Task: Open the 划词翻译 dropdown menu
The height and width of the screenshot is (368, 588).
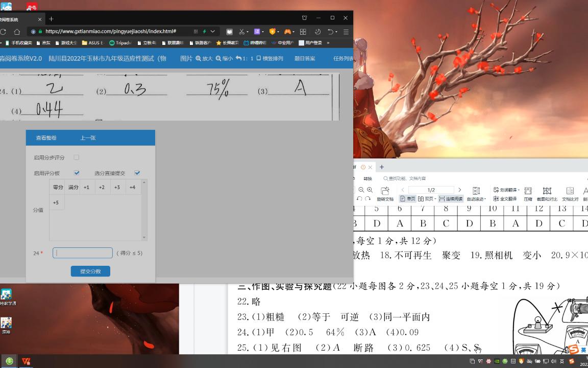Action: click(x=518, y=190)
